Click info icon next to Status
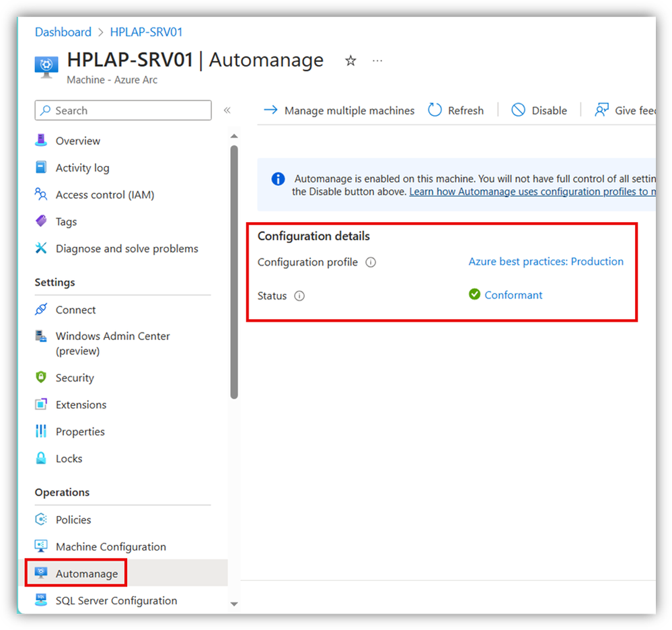 click(299, 296)
